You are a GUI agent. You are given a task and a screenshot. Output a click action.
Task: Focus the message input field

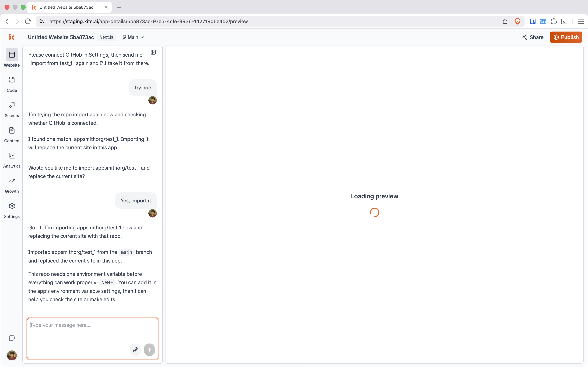point(93,338)
